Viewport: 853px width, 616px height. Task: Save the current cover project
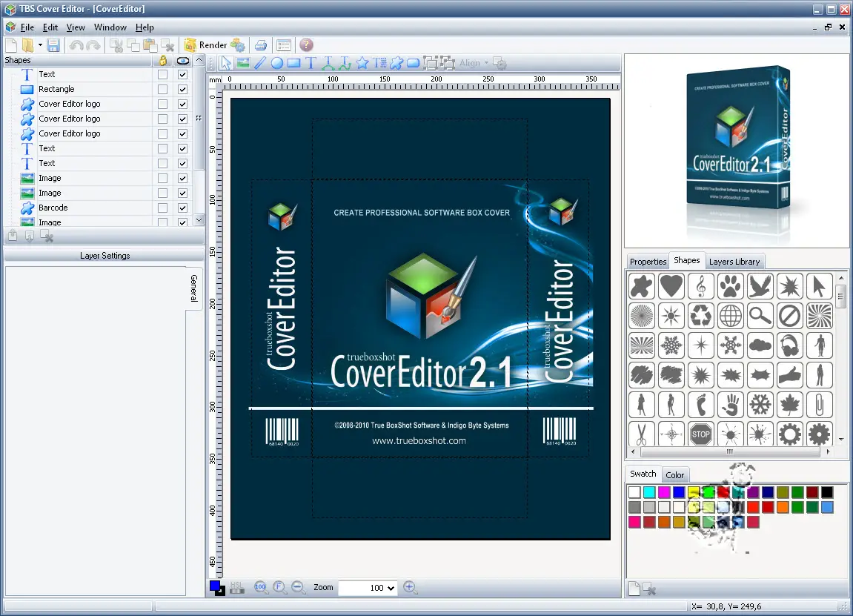[x=53, y=45]
